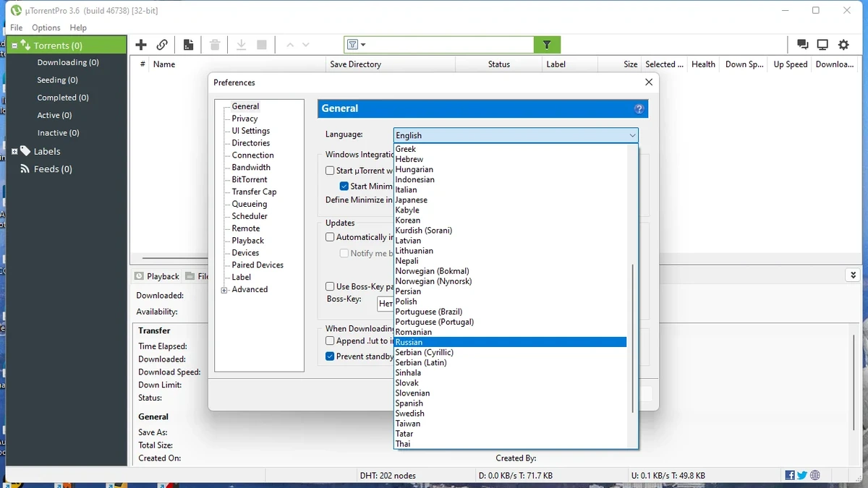Click the Labels tag icon in sidebar
Screen dimensions: 868x488
[x=25, y=151]
